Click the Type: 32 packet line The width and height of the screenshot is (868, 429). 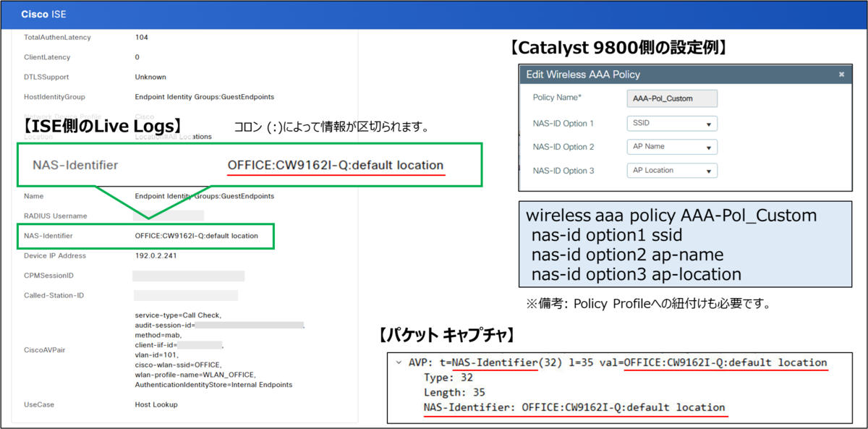[449, 378]
